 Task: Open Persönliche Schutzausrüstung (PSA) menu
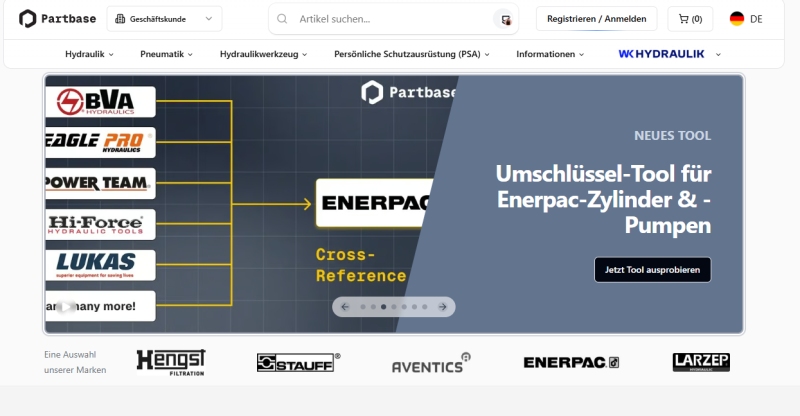point(412,54)
